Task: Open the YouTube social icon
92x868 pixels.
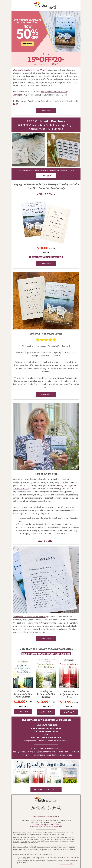Action: click(59, 808)
